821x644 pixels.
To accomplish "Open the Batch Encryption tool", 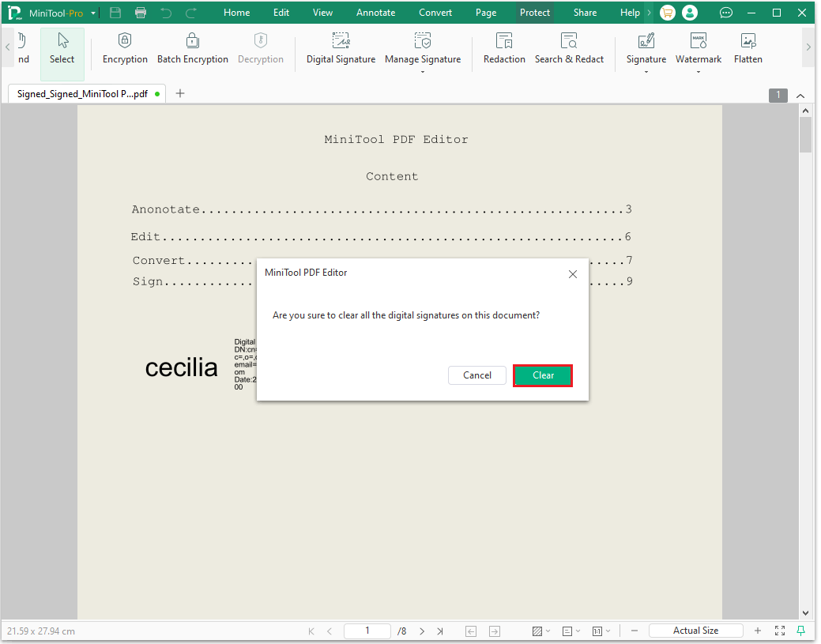I will point(192,49).
